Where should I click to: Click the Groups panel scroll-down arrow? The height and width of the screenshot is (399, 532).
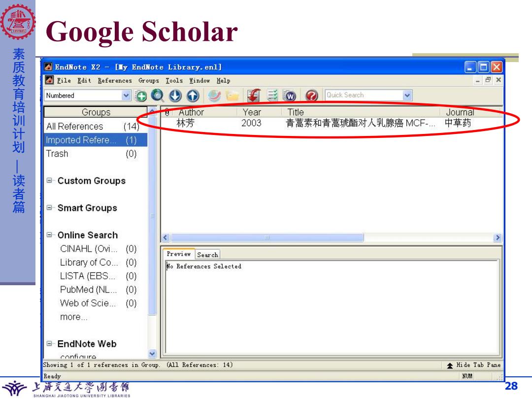coord(152,354)
